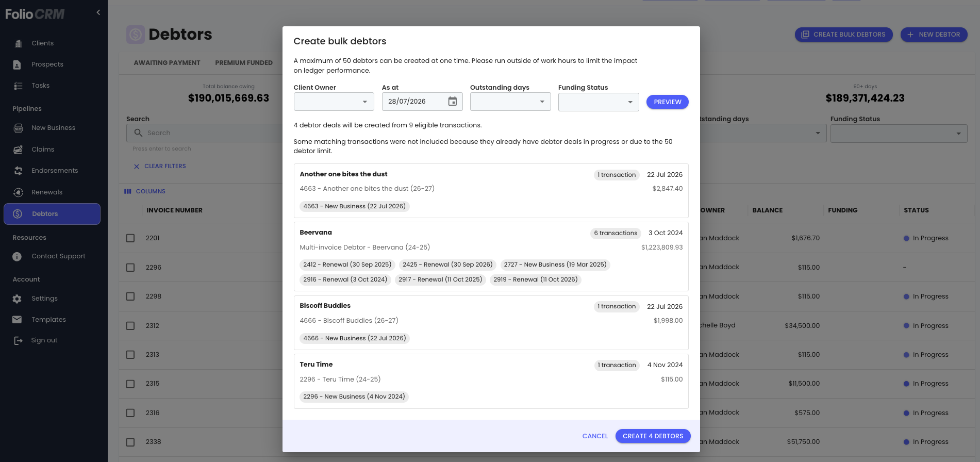Switch to the Premium Funded tab
This screenshot has height=462, width=980.
click(244, 63)
